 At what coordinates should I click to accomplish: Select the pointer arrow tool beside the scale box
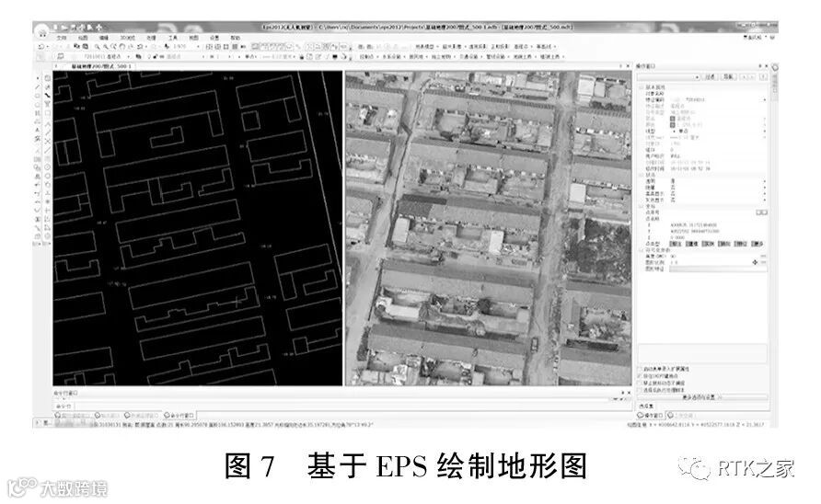pos(167,47)
